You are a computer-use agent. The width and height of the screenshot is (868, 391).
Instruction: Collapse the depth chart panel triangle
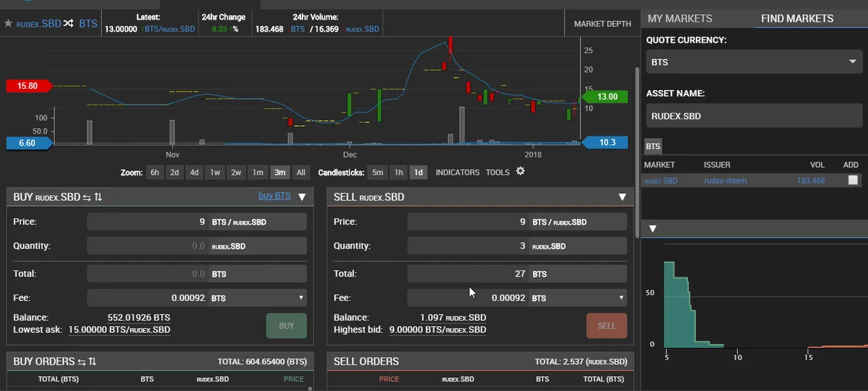[x=652, y=229]
